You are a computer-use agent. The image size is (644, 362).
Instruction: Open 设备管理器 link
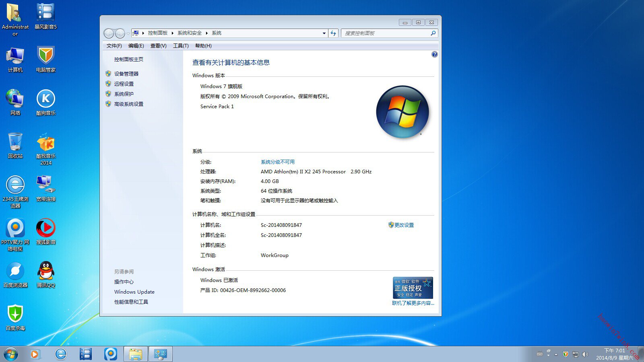126,74
